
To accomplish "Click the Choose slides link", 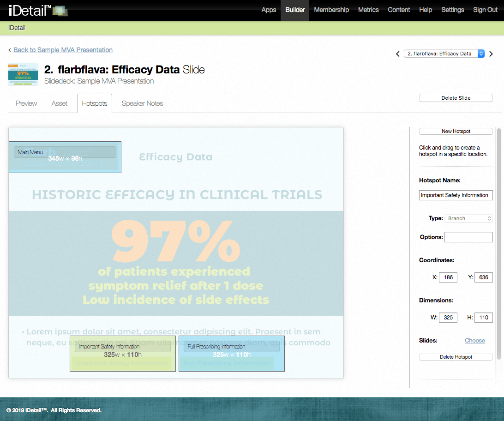I will 475,341.
